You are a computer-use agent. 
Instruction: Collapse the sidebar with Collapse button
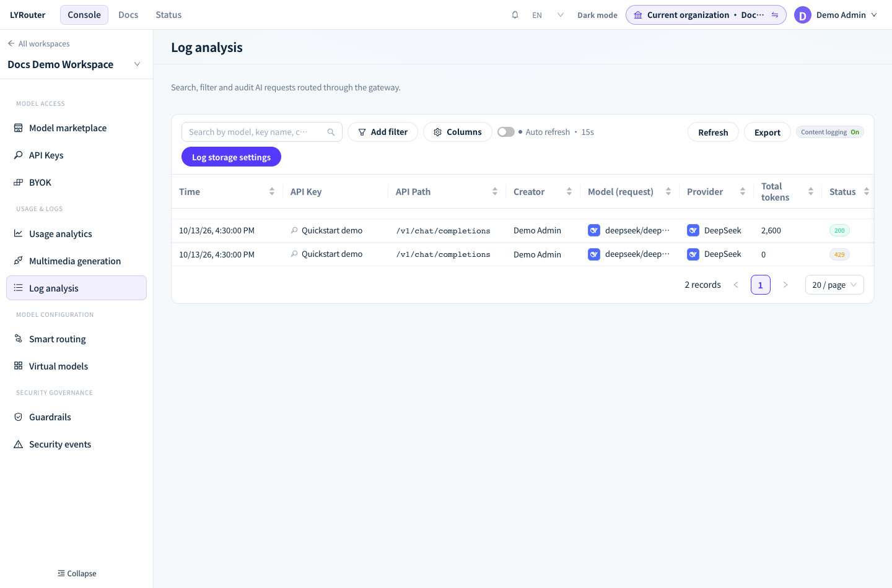click(77, 574)
